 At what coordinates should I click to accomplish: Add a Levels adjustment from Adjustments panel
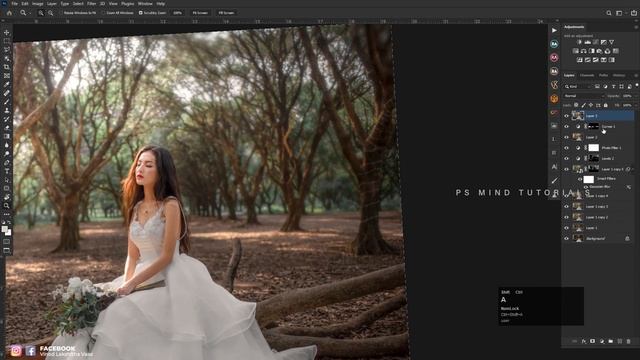pyautogui.click(x=587, y=42)
